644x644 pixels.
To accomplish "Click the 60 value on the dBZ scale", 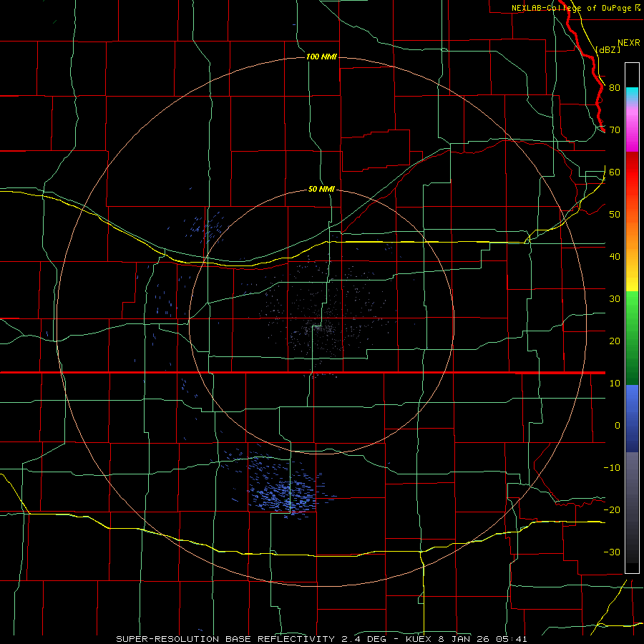I will pyautogui.click(x=615, y=172).
